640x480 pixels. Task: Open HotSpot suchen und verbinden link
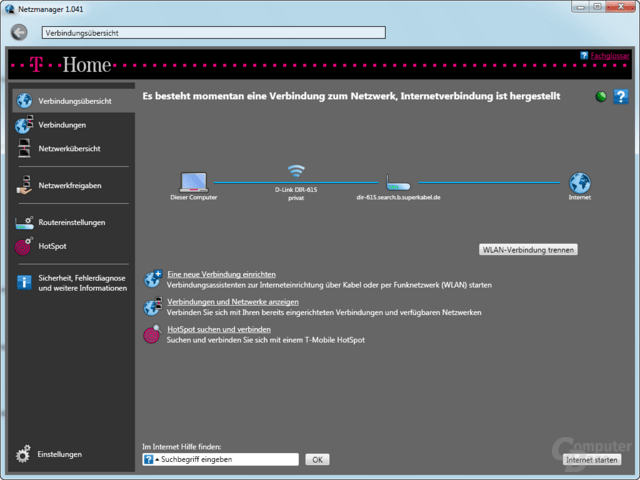click(219, 329)
